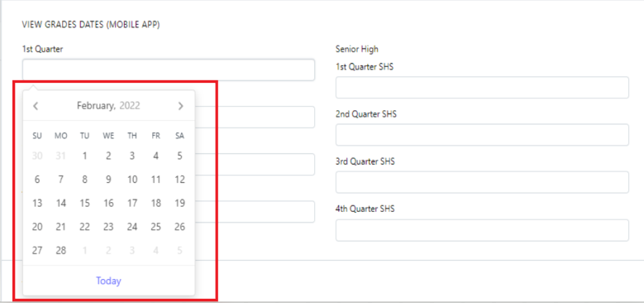Choose February 10 in the date picker
This screenshot has width=644, height=303.
(132, 180)
